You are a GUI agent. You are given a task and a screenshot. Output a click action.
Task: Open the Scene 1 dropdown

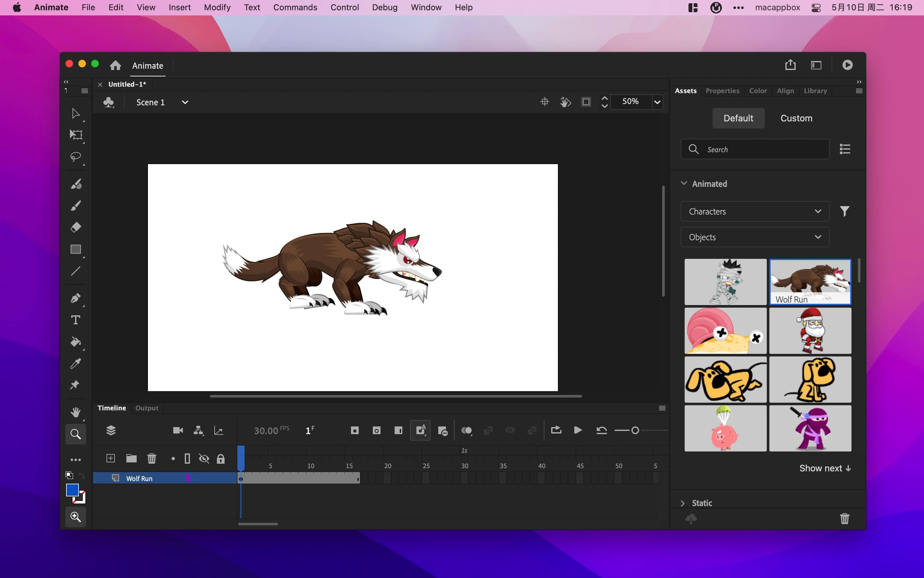tap(185, 102)
